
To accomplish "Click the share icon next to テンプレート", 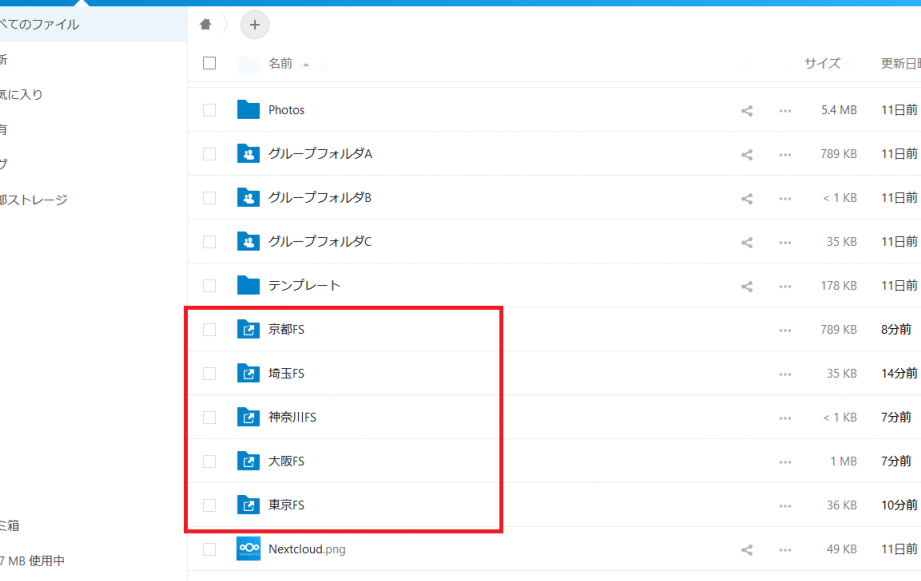I will (x=746, y=285).
